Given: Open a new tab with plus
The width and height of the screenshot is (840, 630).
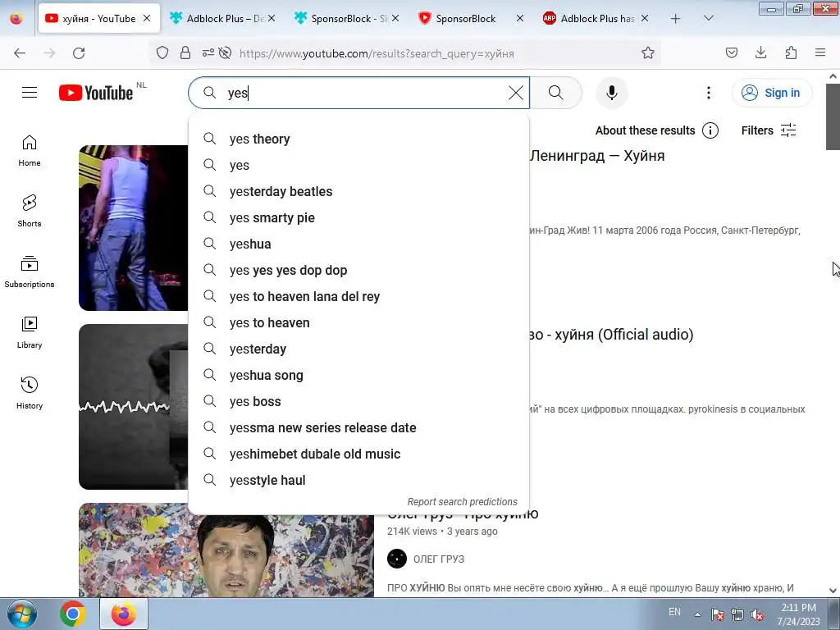Looking at the screenshot, I should [676, 19].
